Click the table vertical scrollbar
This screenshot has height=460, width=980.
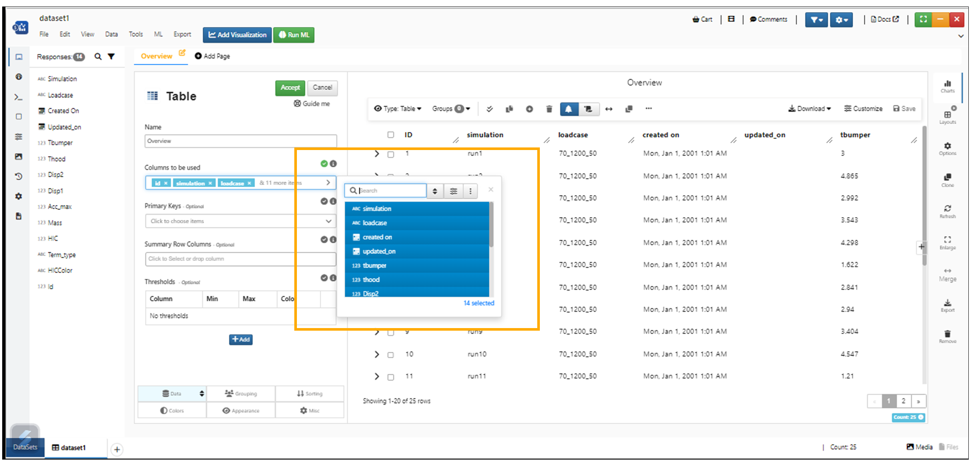[924, 196]
